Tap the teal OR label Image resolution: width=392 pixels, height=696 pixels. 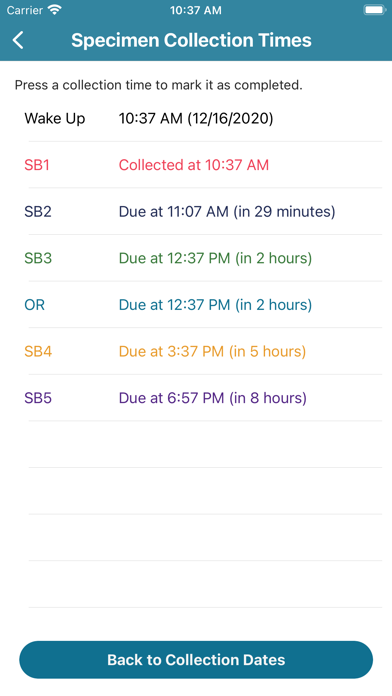coord(35,304)
